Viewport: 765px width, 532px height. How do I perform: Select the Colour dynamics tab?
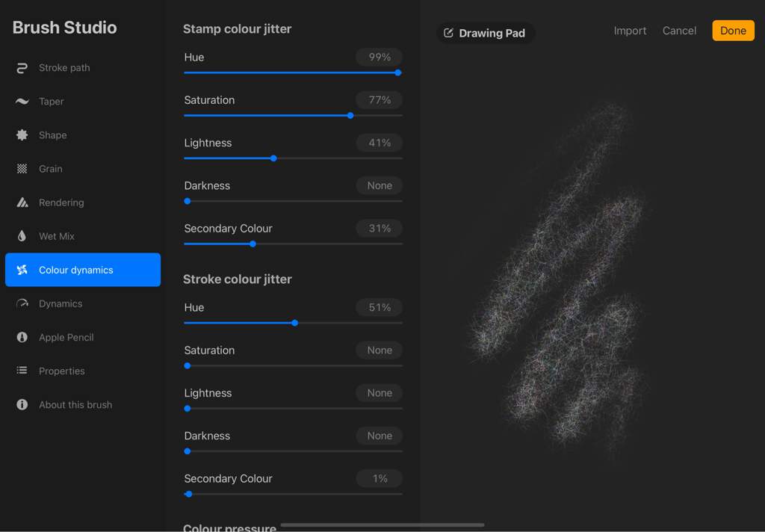point(83,270)
